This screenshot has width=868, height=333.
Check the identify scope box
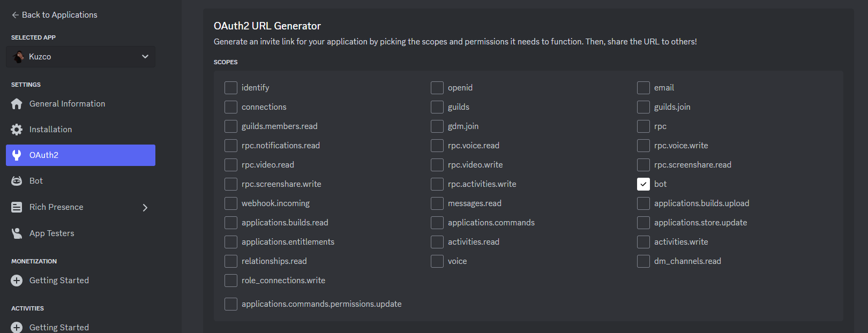tap(231, 88)
